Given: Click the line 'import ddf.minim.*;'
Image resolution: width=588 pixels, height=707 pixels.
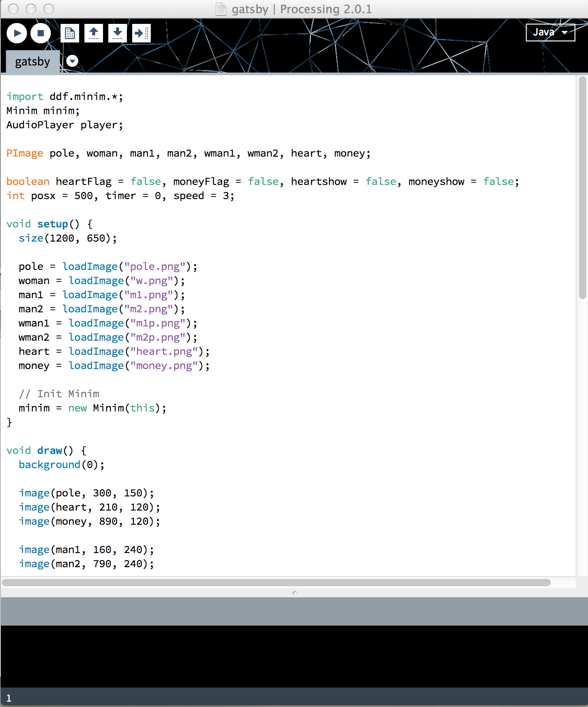Looking at the screenshot, I should pyautogui.click(x=65, y=96).
